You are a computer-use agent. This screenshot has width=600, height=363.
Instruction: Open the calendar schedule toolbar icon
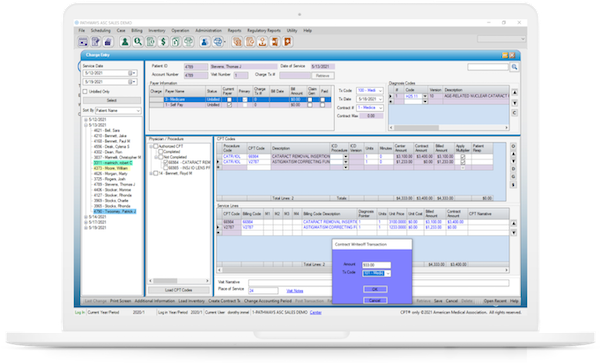tap(83, 42)
